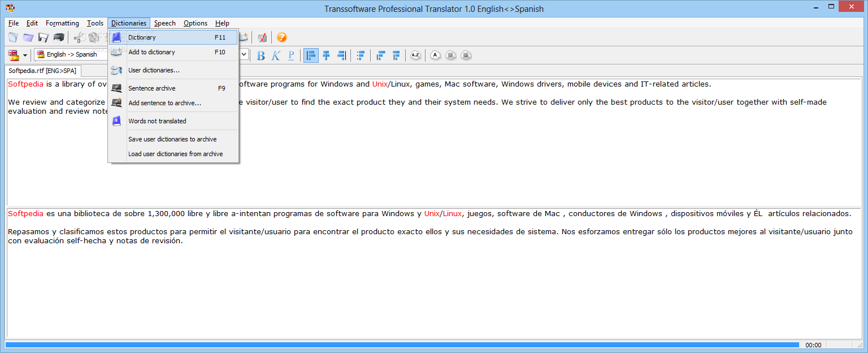Viewport: 868px width, 353px height.
Task: Click the A.Z speech bubble icon
Action: point(416,55)
